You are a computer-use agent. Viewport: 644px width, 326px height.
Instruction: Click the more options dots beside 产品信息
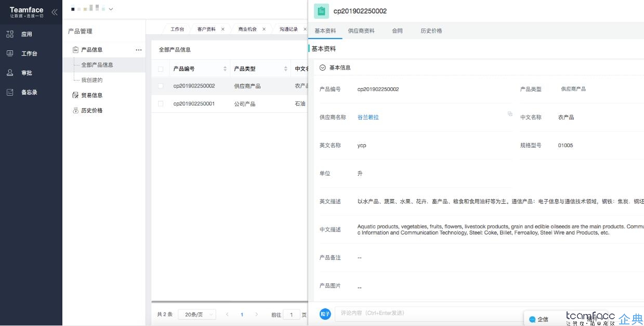pyautogui.click(x=138, y=50)
